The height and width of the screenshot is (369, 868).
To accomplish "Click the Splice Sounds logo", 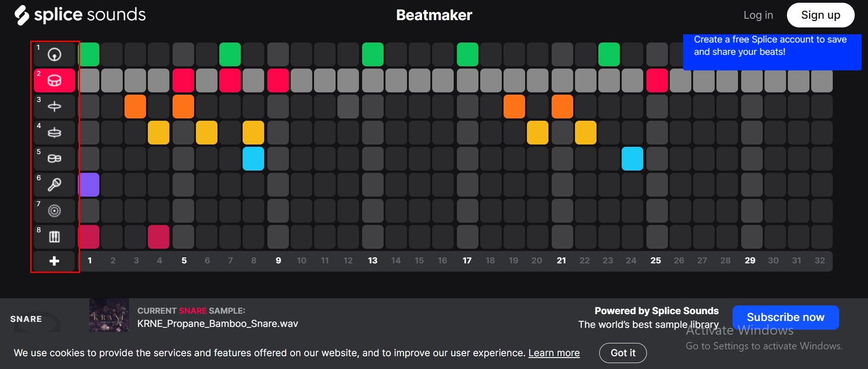I will tap(80, 15).
